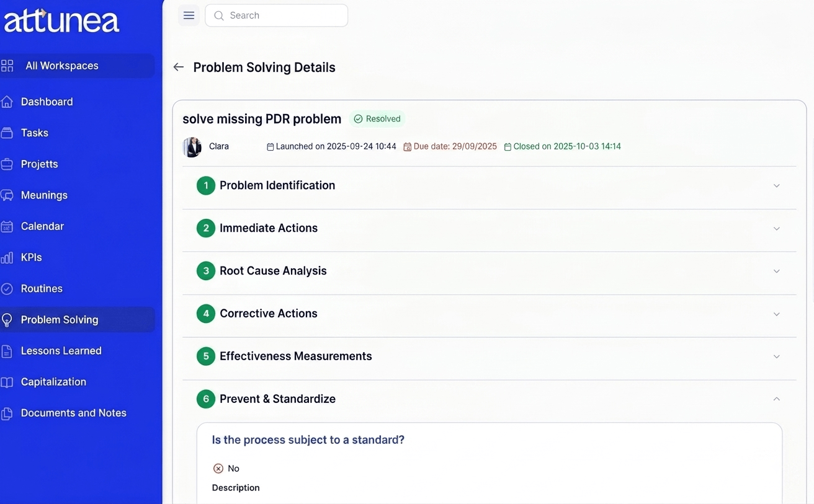Click the Lessons Learned document icon
The width and height of the screenshot is (814, 504).
[x=7, y=351]
